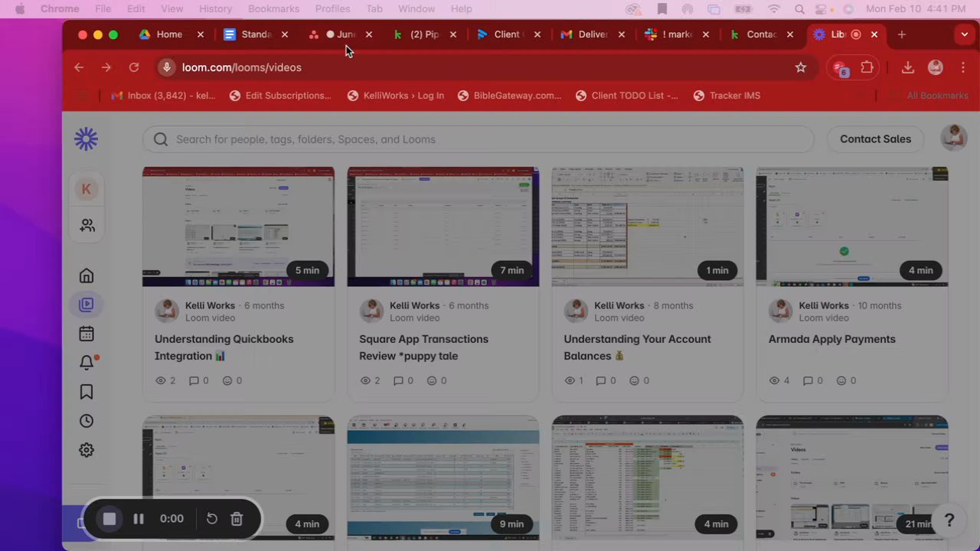The height and width of the screenshot is (551, 980).
Task: Open Spotlight search in menu bar
Action: point(799,9)
